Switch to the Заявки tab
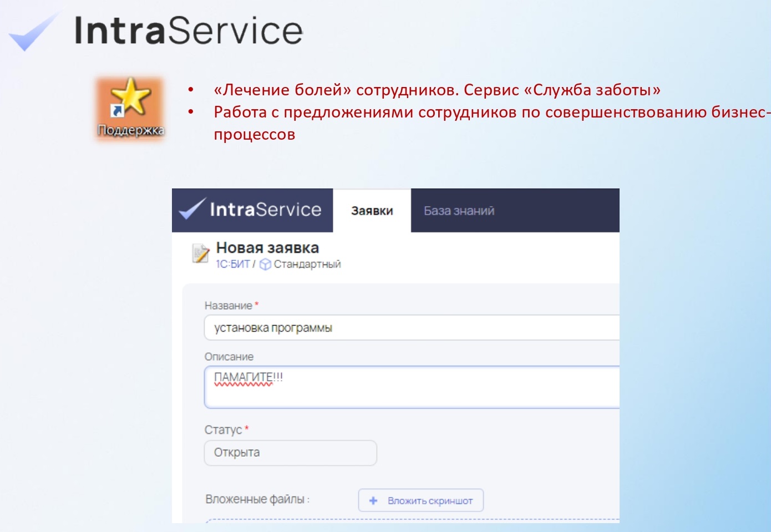771x532 pixels. pyautogui.click(x=372, y=211)
